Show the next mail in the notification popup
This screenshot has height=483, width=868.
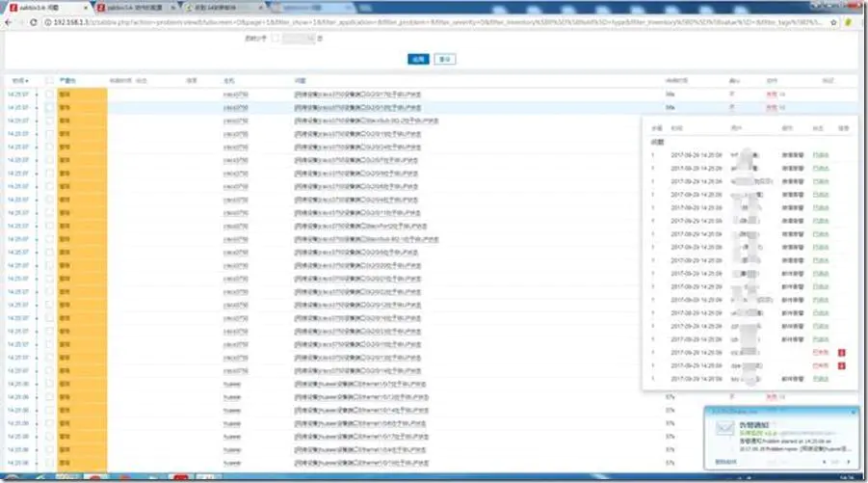849,462
